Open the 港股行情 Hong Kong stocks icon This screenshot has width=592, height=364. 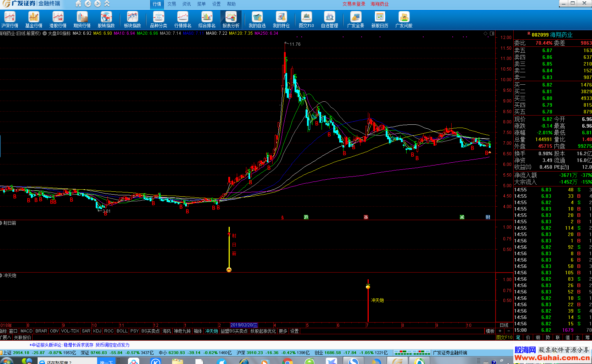(x=58, y=19)
